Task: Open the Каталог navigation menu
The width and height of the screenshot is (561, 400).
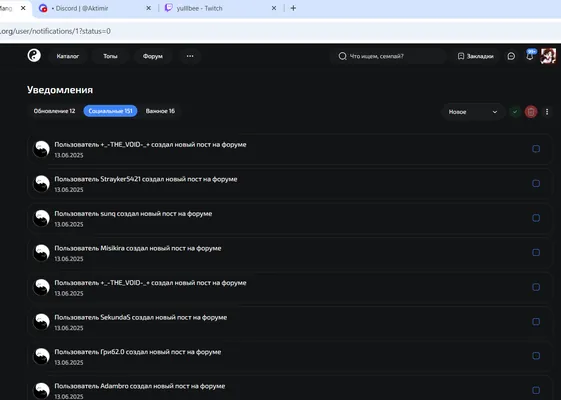Action: [68, 56]
